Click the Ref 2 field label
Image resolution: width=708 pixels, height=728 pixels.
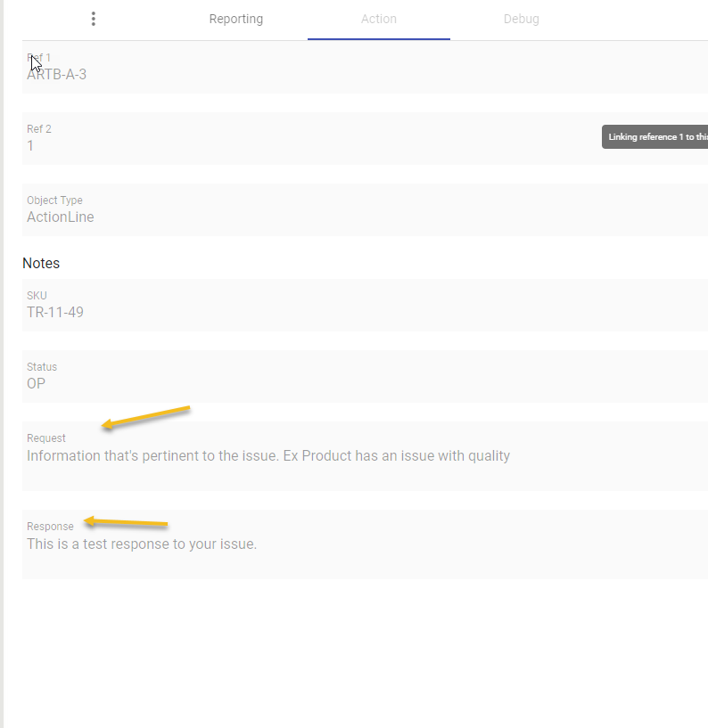(39, 129)
